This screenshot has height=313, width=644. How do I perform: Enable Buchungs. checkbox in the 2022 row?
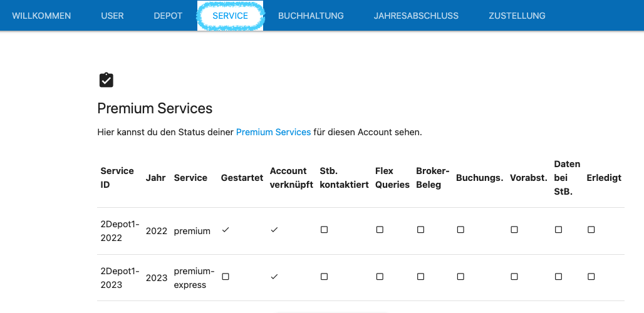click(460, 230)
